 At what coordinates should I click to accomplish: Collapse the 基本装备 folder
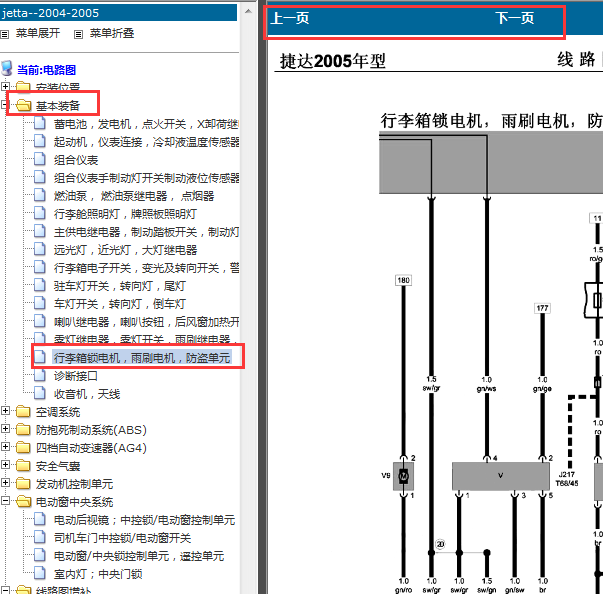tap(3, 104)
